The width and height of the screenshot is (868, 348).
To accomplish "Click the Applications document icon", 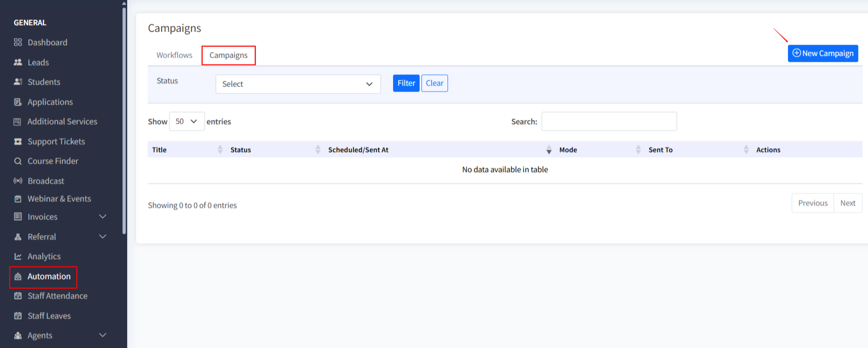I will [18, 102].
